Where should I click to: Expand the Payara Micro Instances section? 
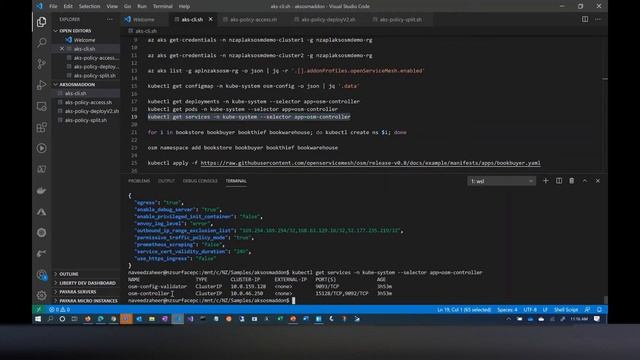tap(88, 301)
